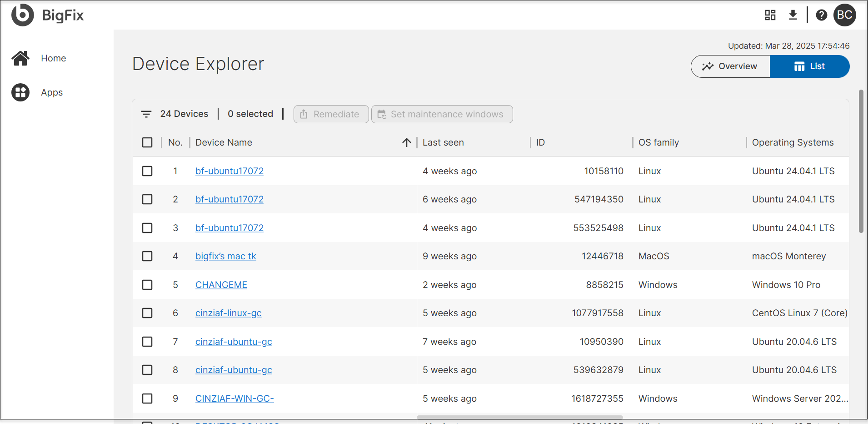Image resolution: width=868 pixels, height=424 pixels.
Task: Select the checkbox for device ID 553525498
Action: coord(147,228)
